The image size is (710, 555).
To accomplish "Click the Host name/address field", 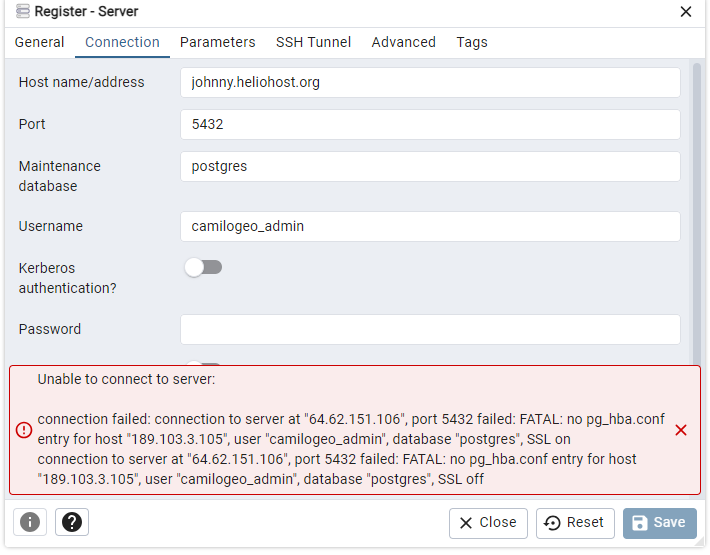I will tap(430, 82).
